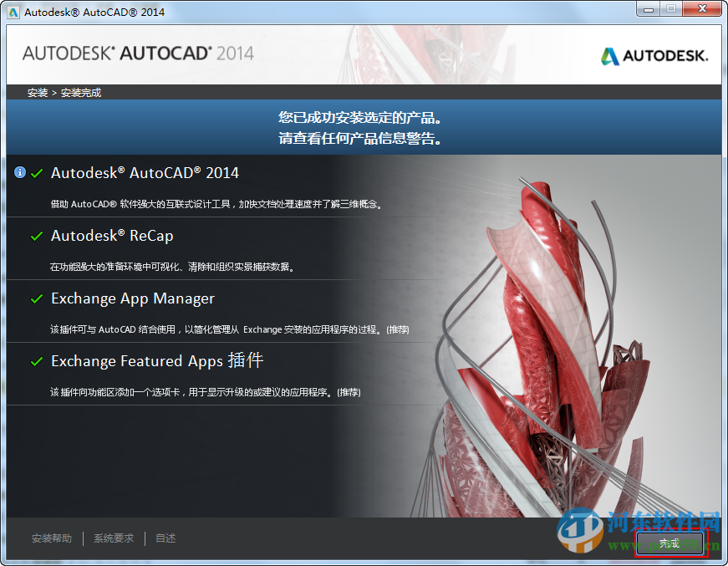Select the Autodesk ReCap product entry
This screenshot has width=728, height=566.
click(x=112, y=236)
